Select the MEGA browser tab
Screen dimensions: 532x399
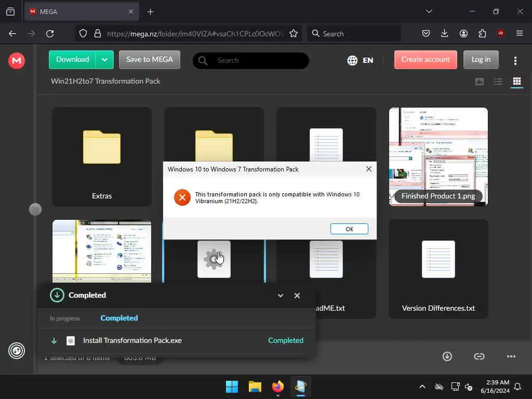[x=82, y=12]
